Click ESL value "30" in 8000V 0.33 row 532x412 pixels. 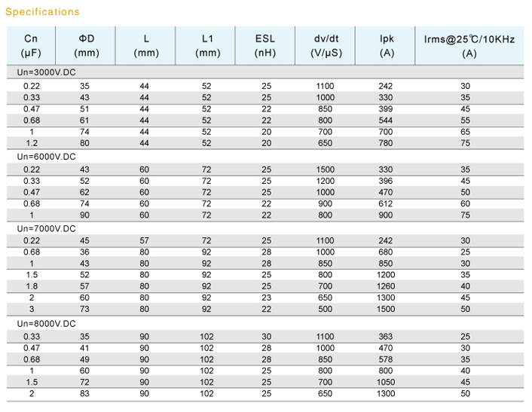pyautogui.click(x=266, y=337)
